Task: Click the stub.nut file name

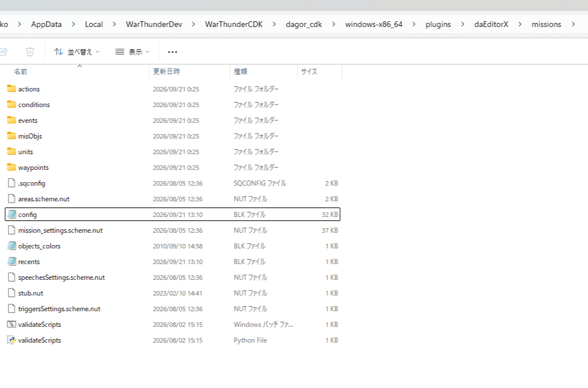Action: (x=31, y=293)
